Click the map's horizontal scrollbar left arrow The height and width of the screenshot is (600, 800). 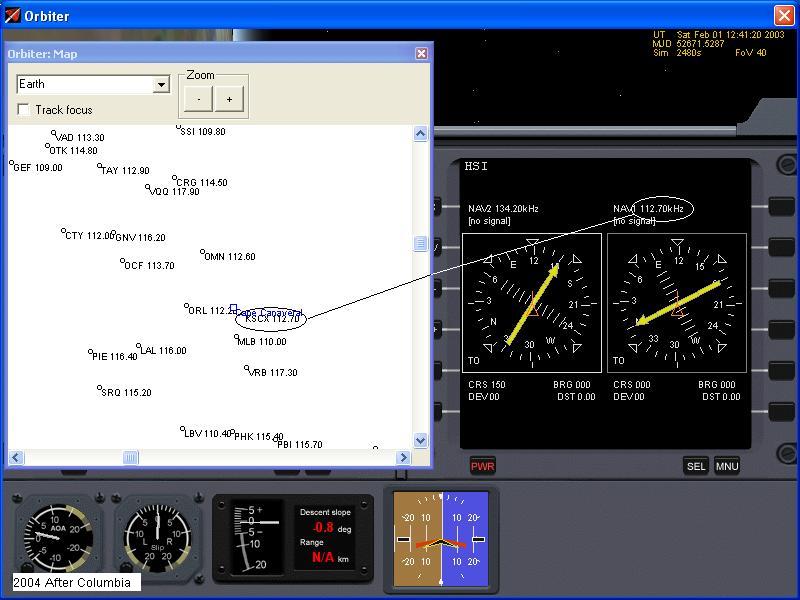point(16,458)
